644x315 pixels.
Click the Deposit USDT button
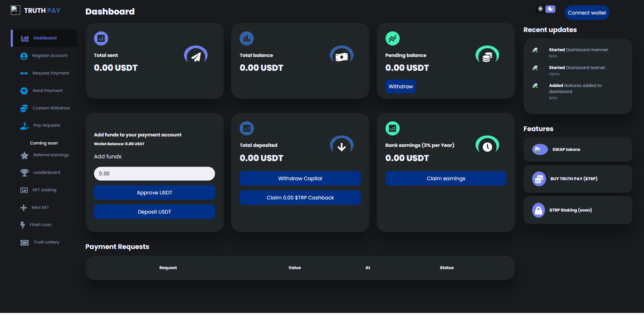click(x=155, y=212)
